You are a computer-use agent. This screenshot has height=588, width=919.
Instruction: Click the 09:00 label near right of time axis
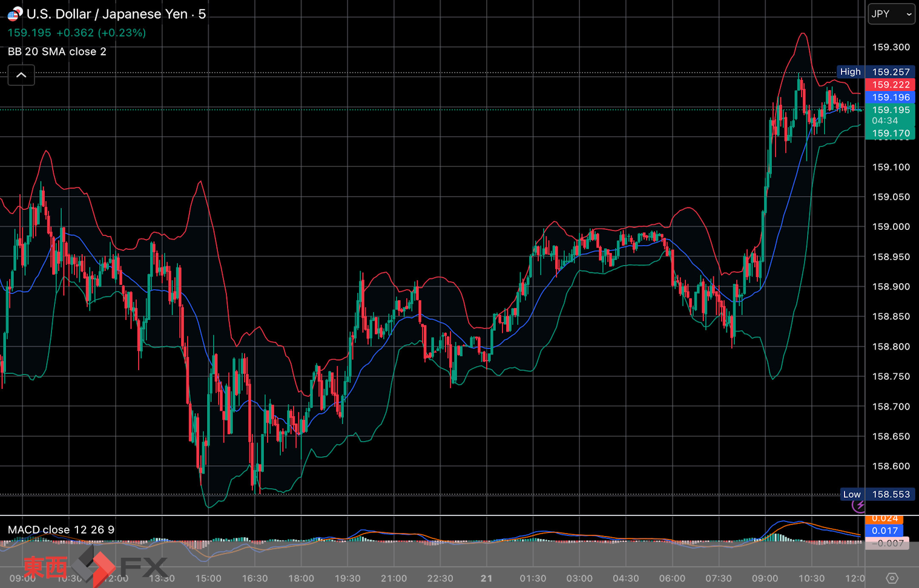tap(765, 578)
